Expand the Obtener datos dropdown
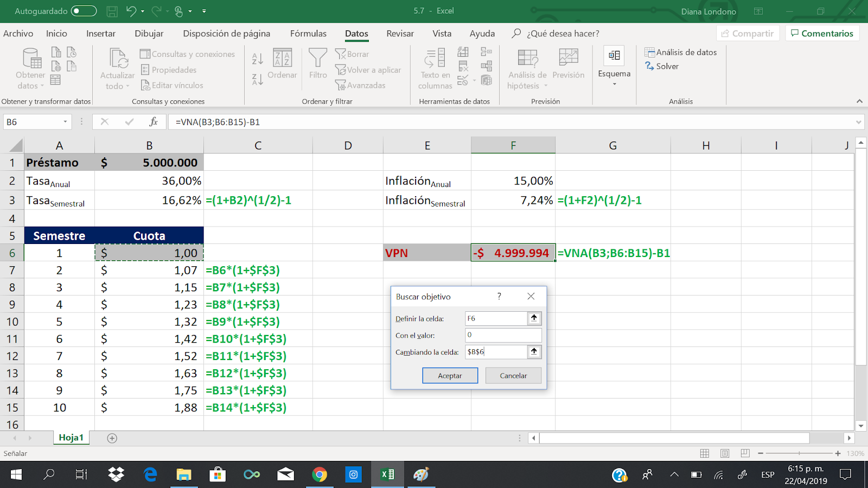This screenshot has height=488, width=868. pos(30,68)
